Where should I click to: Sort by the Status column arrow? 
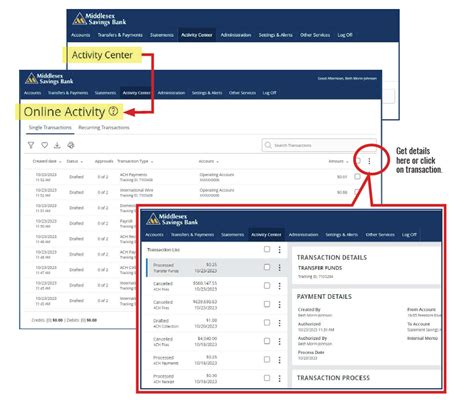(82, 162)
